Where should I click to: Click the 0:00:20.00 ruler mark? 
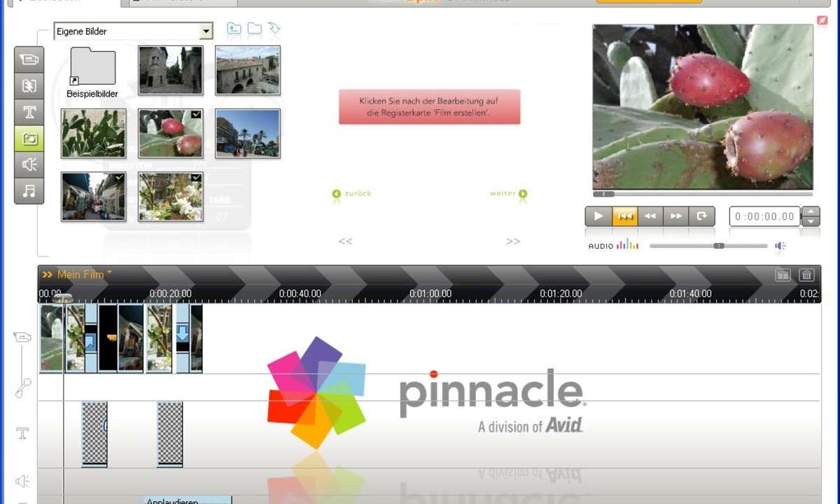pyautogui.click(x=171, y=293)
